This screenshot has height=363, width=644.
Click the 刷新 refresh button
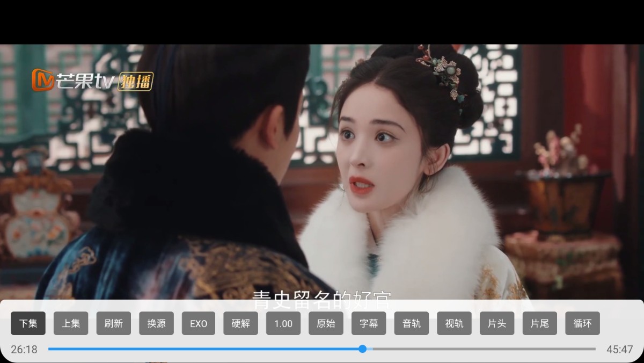[113, 323]
